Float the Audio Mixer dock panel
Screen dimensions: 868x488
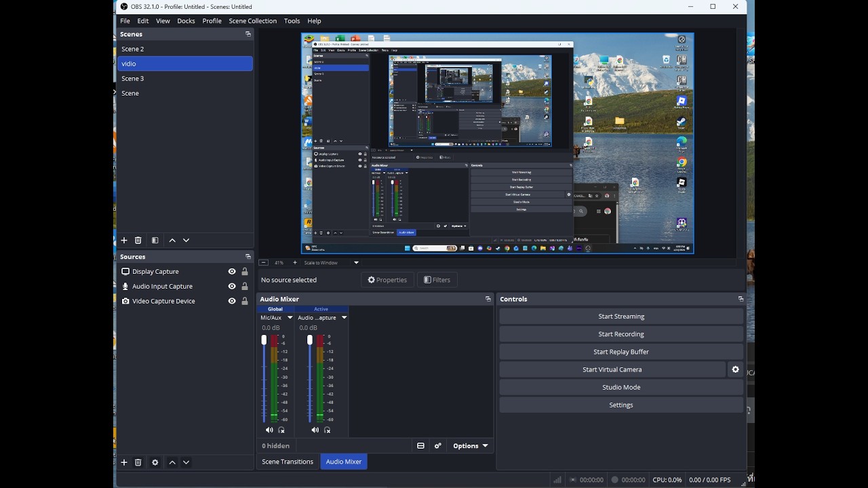(488, 299)
